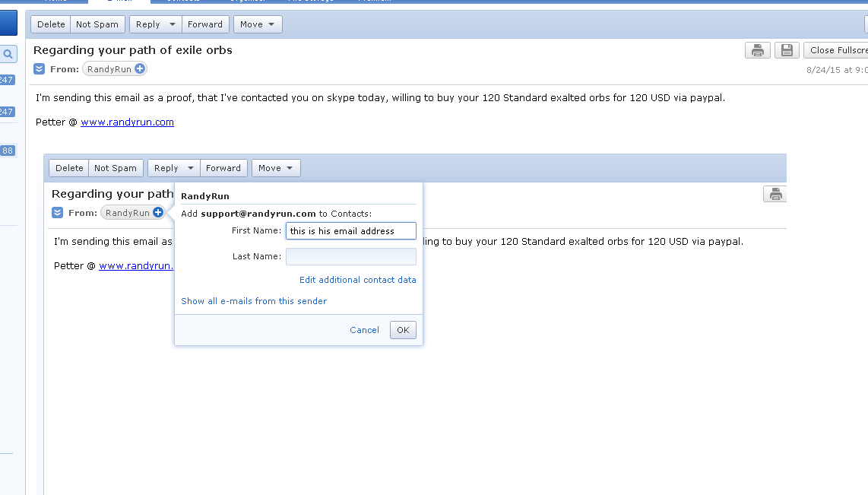Click the top Reply button label
Screen dimensions: 868x495
click(147, 24)
